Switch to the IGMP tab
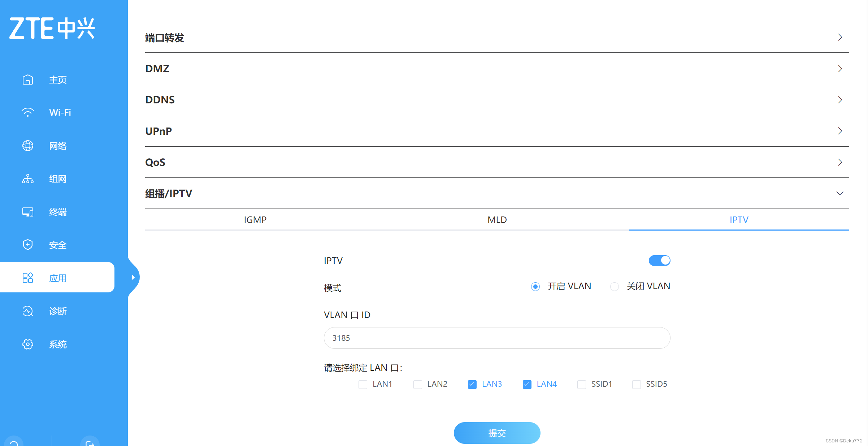Screen dimensions: 868x446 click(255, 220)
